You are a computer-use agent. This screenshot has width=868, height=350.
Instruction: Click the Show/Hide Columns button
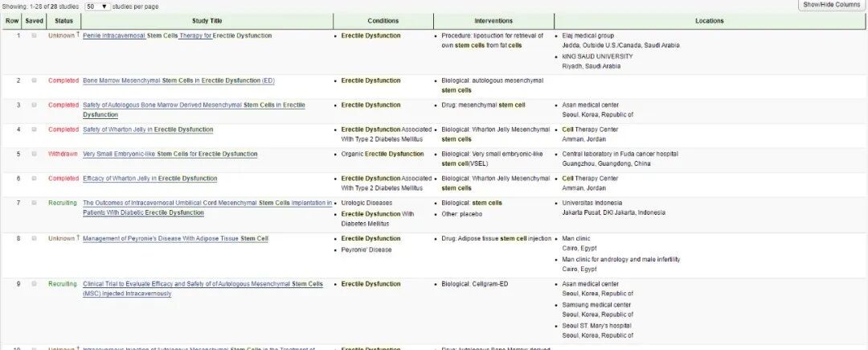coord(832,5)
